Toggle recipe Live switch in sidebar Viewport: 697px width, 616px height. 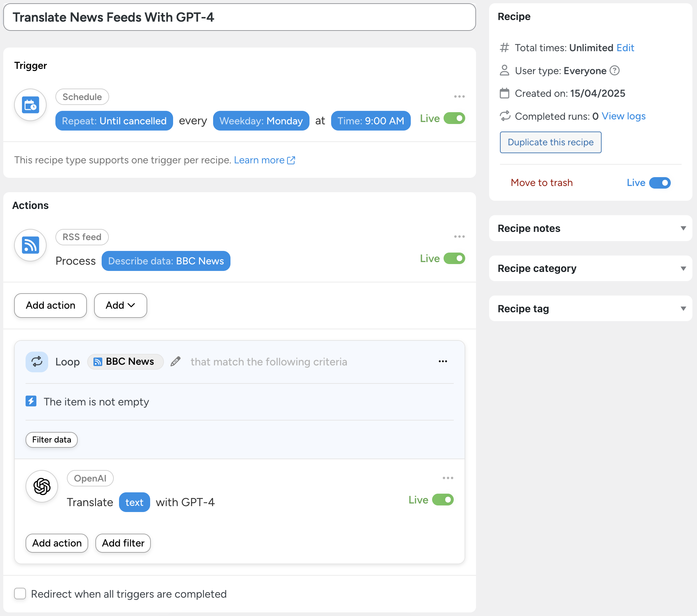(660, 183)
